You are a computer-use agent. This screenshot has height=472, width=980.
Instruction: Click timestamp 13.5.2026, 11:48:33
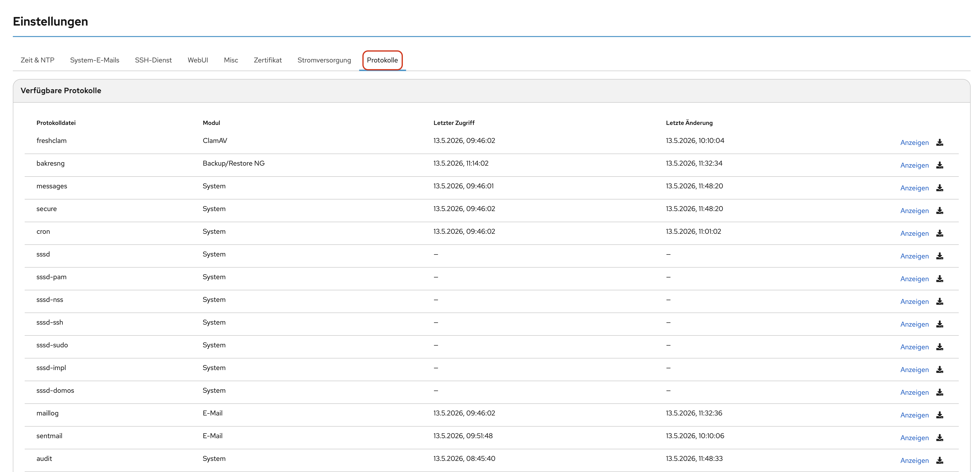694,459
